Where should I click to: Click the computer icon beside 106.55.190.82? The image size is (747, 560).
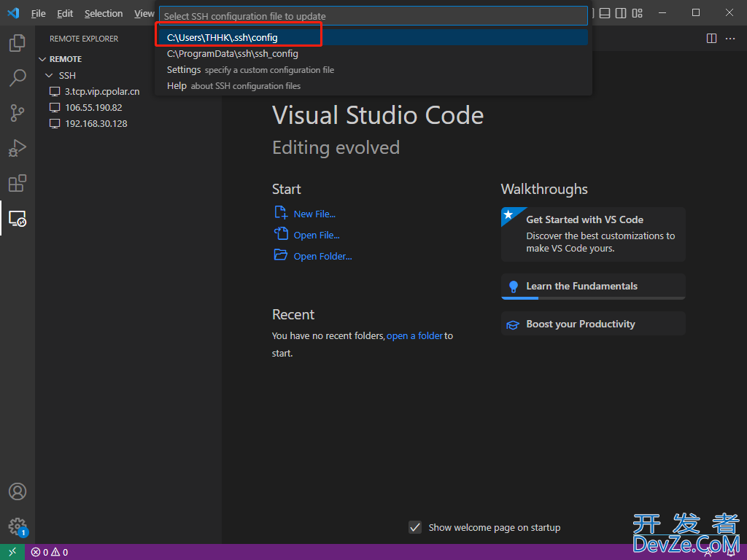point(55,108)
